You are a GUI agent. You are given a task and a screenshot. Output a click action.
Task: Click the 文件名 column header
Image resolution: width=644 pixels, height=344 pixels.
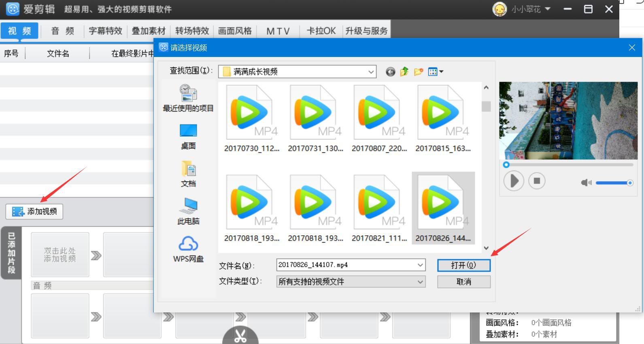click(58, 53)
